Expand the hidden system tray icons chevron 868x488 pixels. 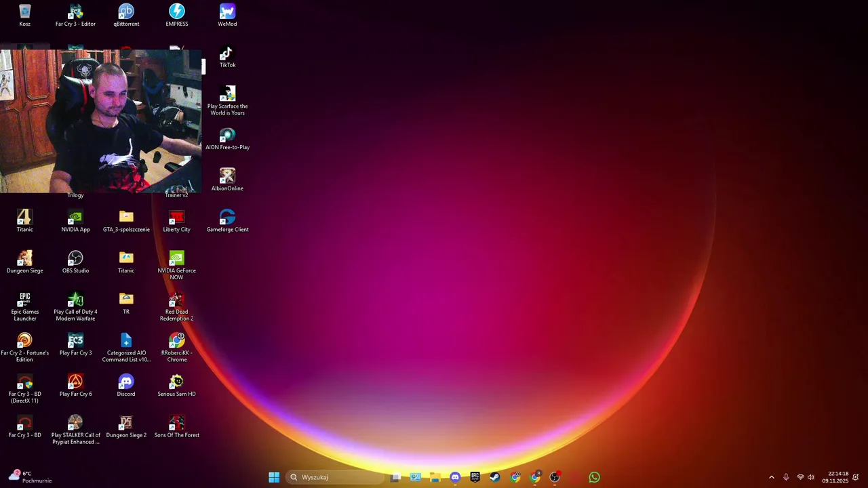click(771, 477)
